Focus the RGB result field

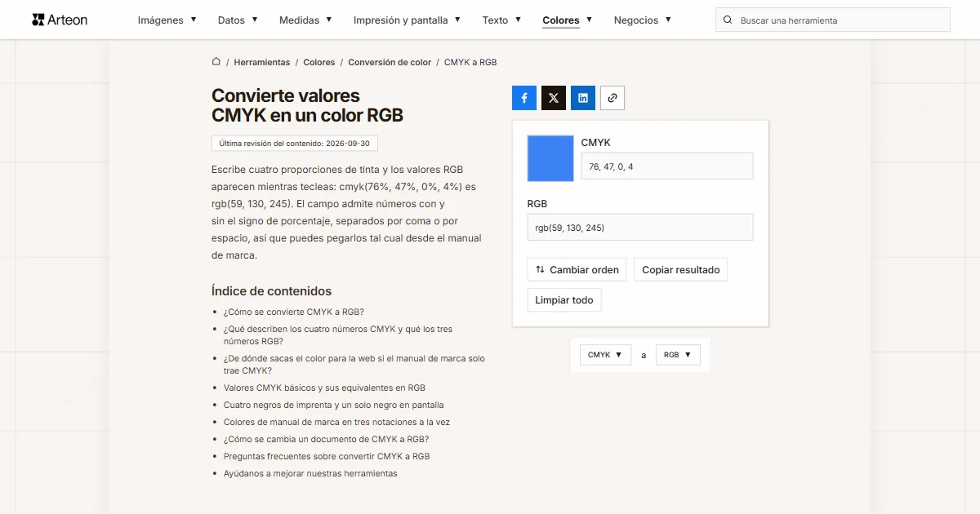click(640, 228)
